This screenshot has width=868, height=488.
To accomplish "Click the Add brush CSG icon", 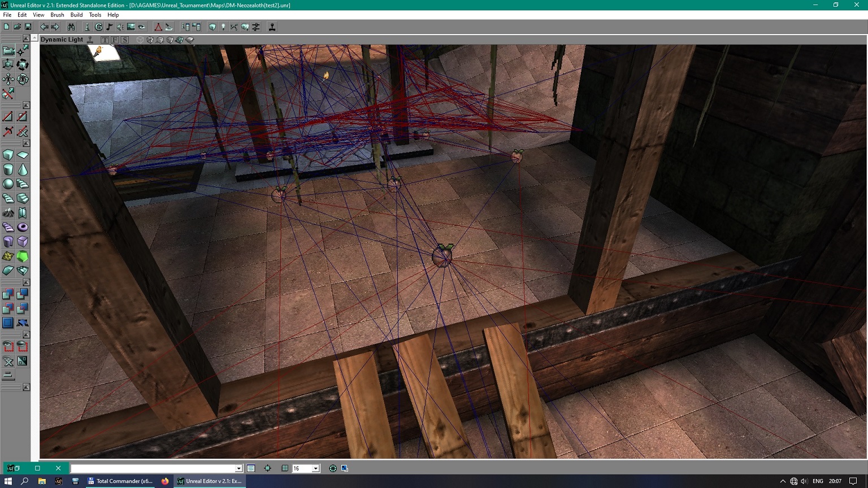I will [x=8, y=294].
